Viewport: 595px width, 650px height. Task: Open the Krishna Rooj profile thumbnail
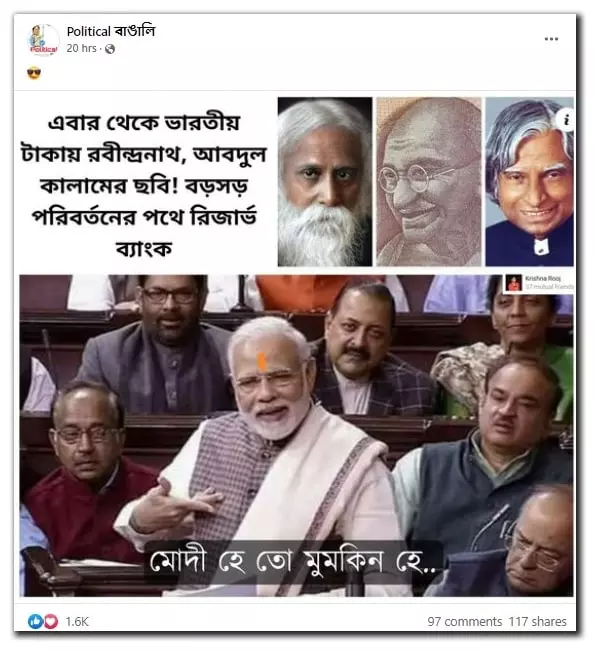tap(514, 283)
